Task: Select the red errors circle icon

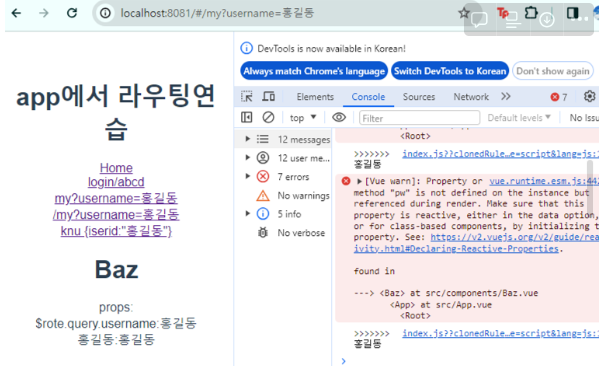Action: pyautogui.click(x=263, y=176)
